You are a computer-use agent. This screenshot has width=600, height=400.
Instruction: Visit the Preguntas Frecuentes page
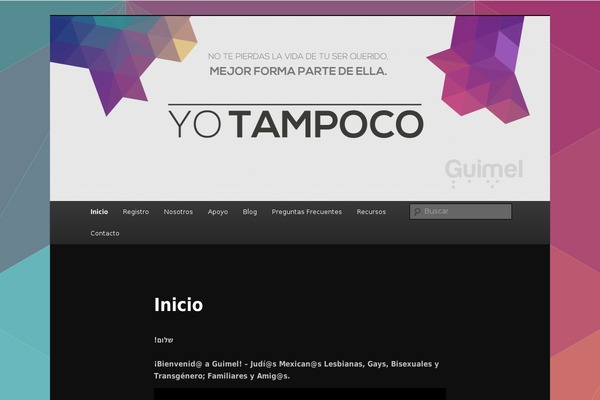[307, 212]
